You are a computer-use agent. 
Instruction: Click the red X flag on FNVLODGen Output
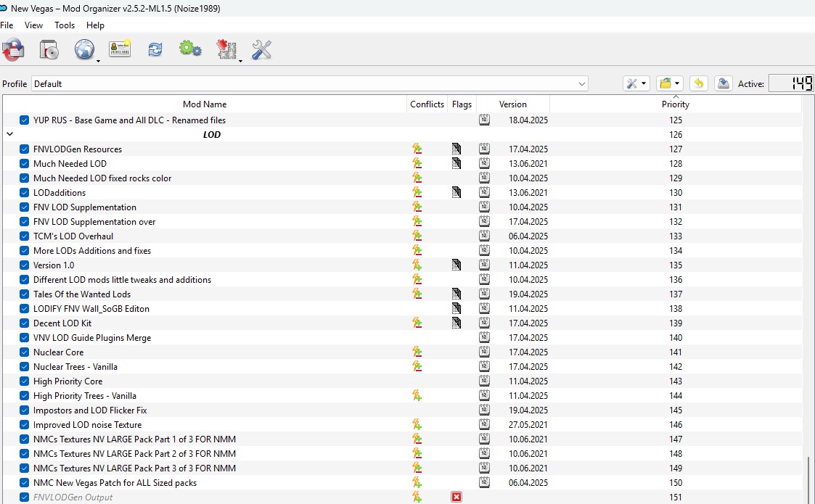(456, 497)
